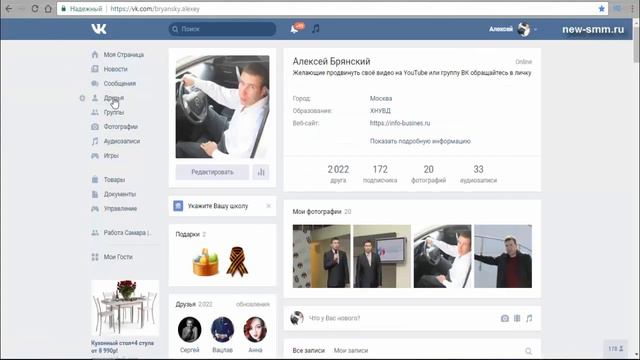Open the 20 фотографий counter
640x360 pixels.
click(x=429, y=173)
